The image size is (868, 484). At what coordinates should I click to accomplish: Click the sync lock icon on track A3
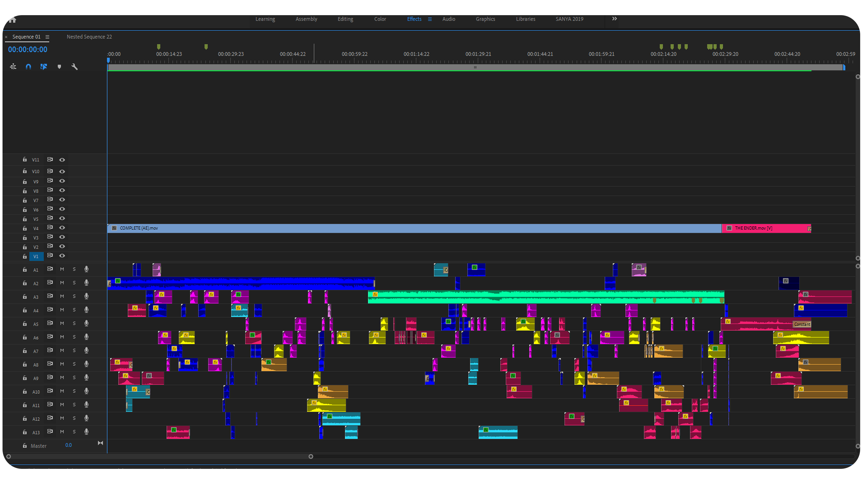click(50, 297)
